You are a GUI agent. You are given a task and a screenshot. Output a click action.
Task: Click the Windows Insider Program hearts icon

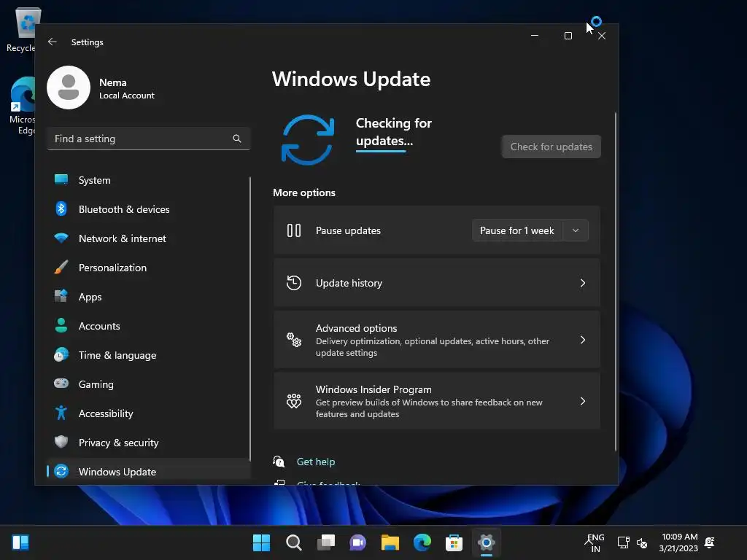pos(294,401)
